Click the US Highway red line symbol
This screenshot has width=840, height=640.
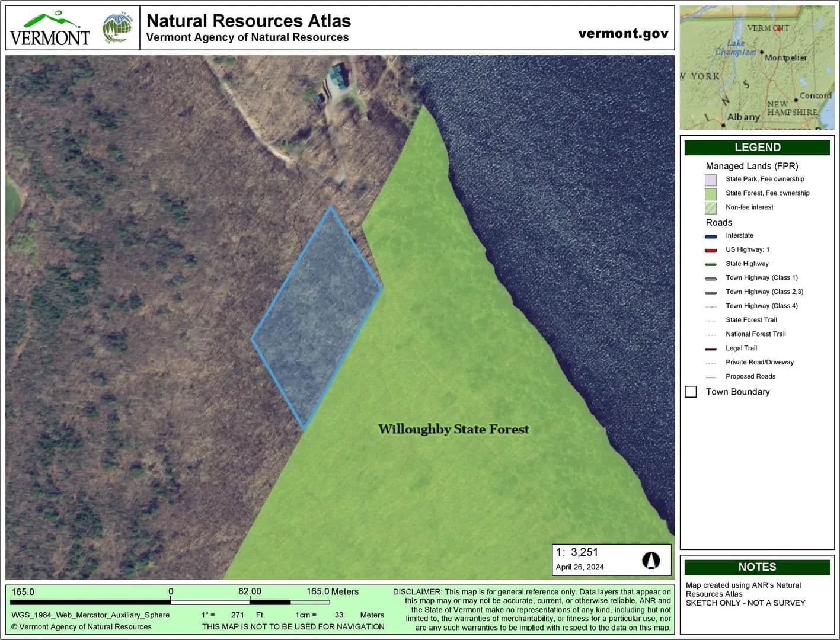[x=711, y=250]
